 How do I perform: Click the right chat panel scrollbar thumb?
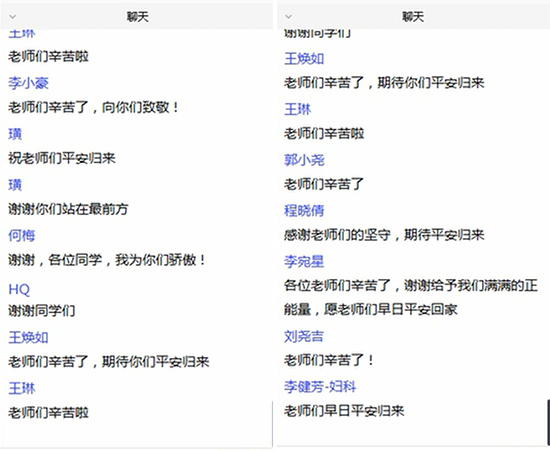(548, 423)
